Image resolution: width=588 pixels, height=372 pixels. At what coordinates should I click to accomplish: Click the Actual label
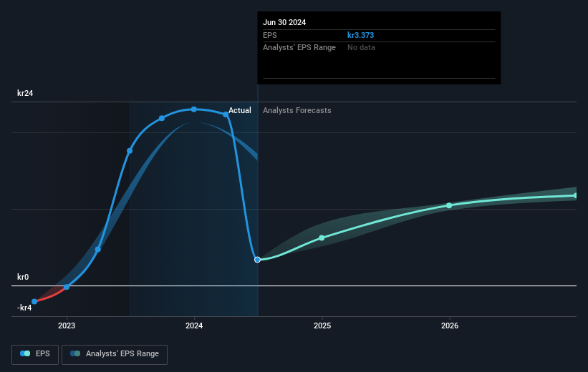pyautogui.click(x=240, y=110)
